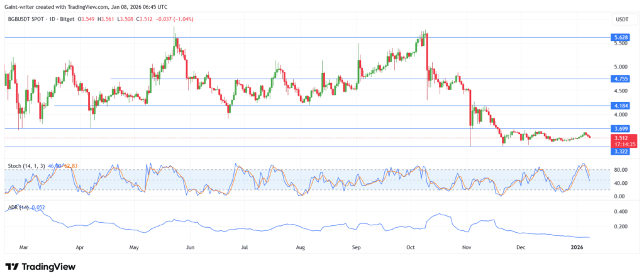Click the change value −0.037 (−1.04%)

pyautogui.click(x=176, y=19)
